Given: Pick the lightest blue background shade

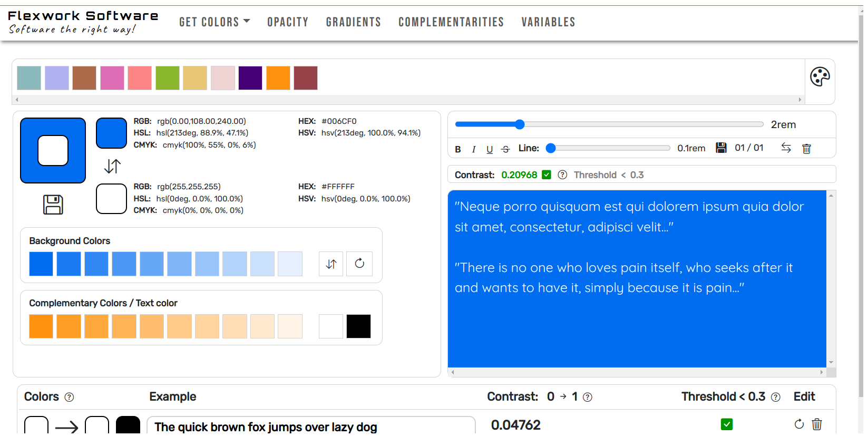Looking at the screenshot, I should pos(290,264).
